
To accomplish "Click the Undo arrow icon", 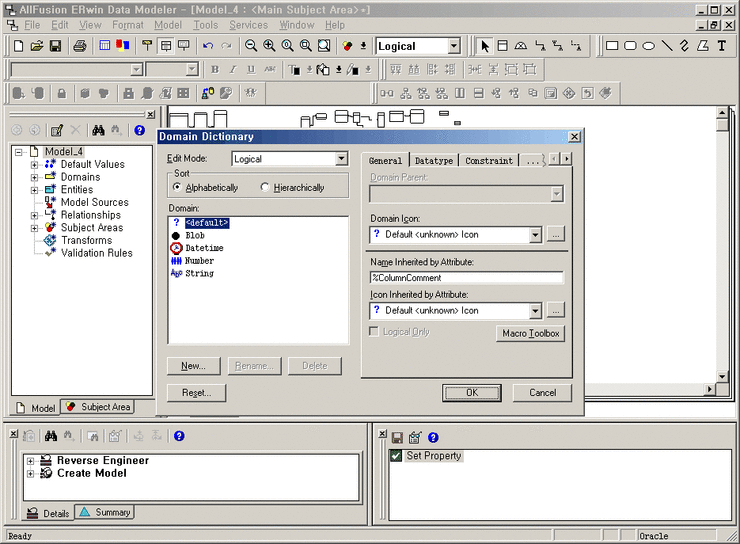I will click(207, 46).
